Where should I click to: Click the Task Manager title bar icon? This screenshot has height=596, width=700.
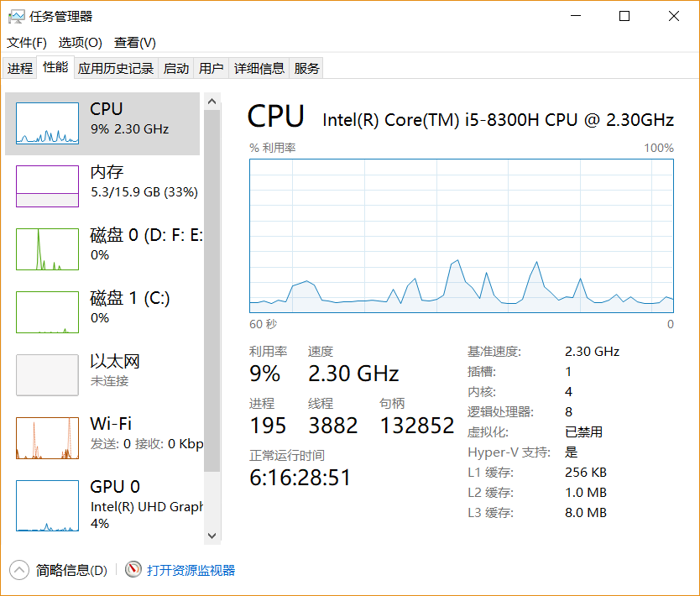[16, 17]
